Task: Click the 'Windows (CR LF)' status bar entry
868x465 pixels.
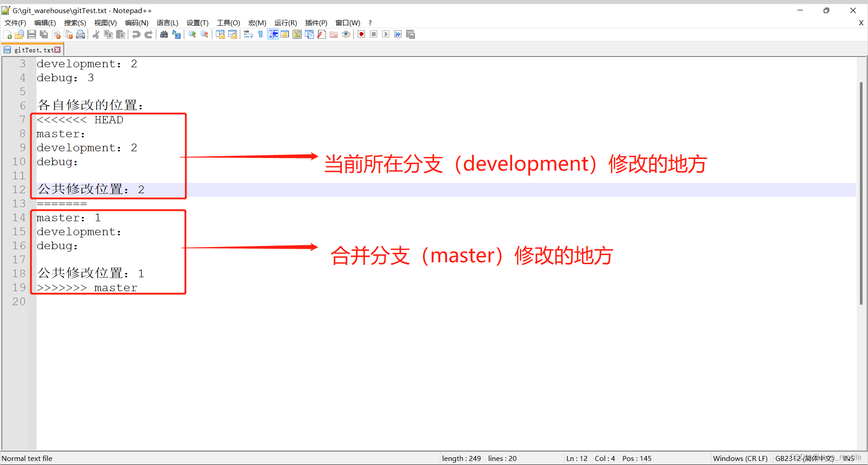Action: pyautogui.click(x=740, y=458)
